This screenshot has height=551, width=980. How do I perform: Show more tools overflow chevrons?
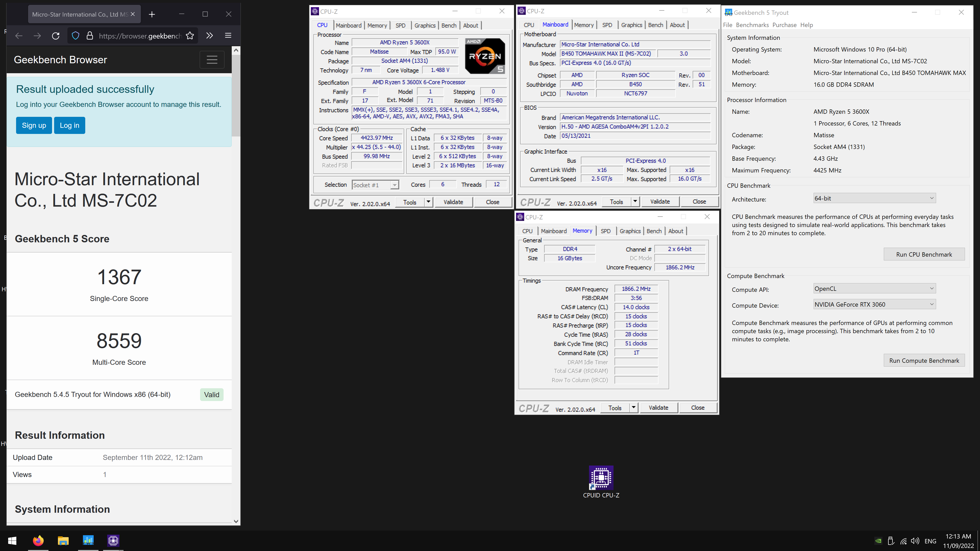[x=210, y=36]
